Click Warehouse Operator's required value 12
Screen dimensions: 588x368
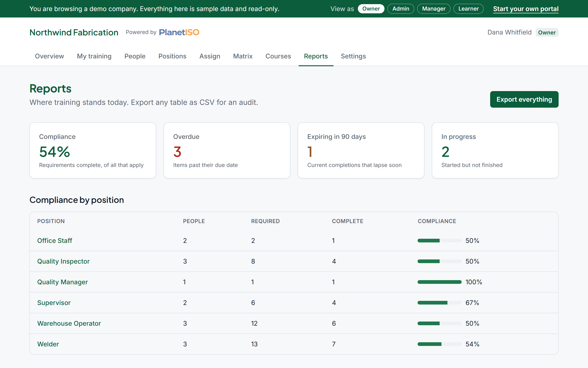(254, 323)
